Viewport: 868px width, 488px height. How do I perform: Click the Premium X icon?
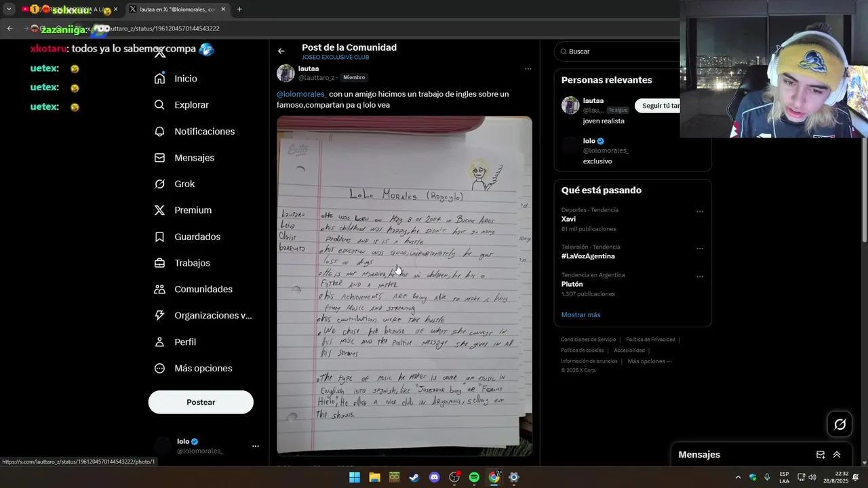coord(159,210)
